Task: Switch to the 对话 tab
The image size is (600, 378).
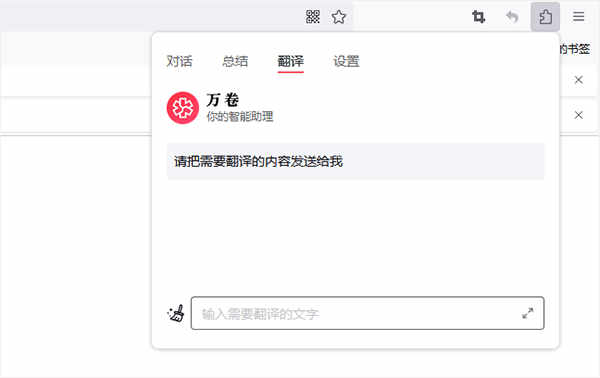Action: coord(179,61)
